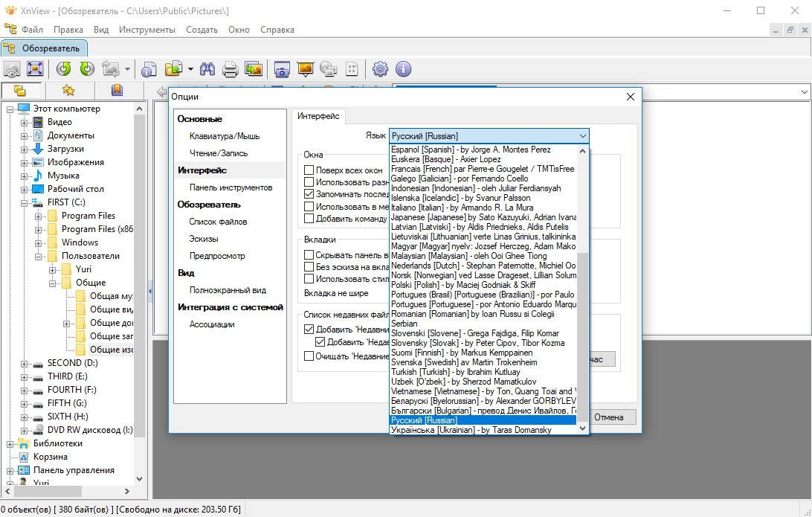
Task: Expand the Видео tree node
Action: [x=25, y=123]
